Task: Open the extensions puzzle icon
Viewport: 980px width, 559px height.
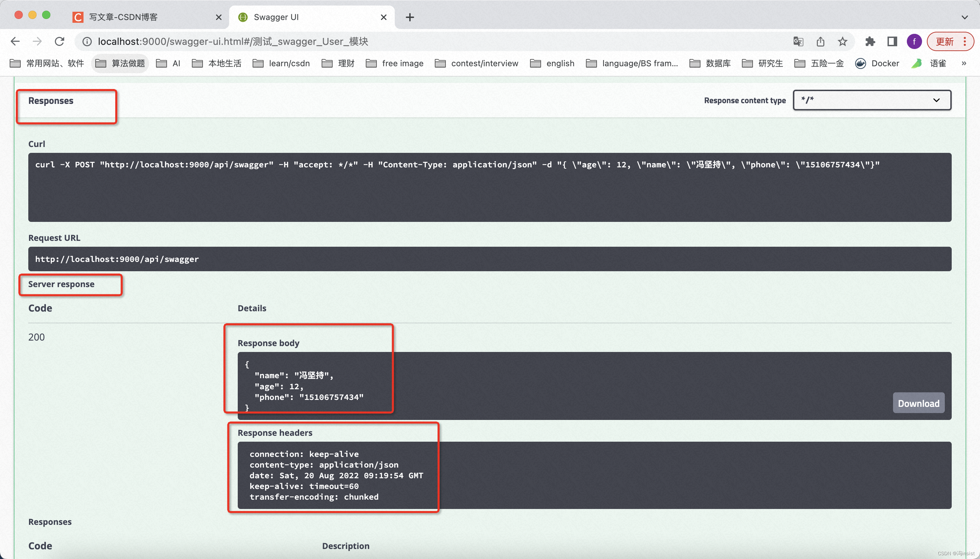Action: [870, 41]
